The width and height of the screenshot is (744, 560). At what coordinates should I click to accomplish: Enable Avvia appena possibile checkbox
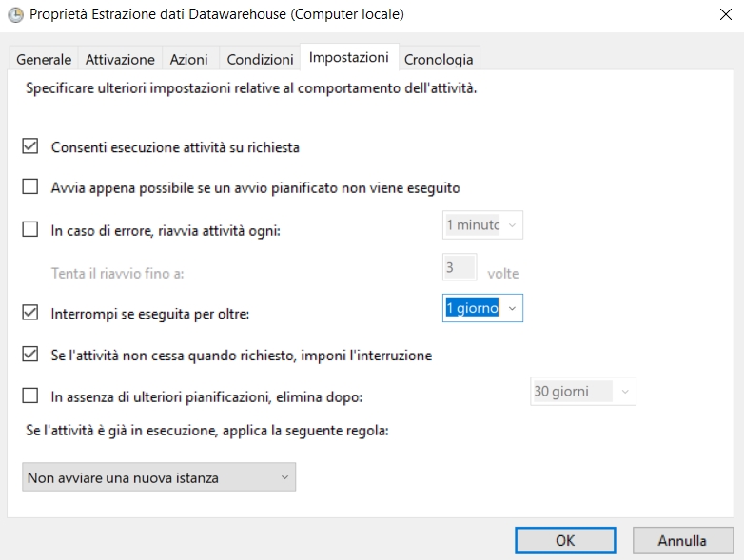[30, 187]
